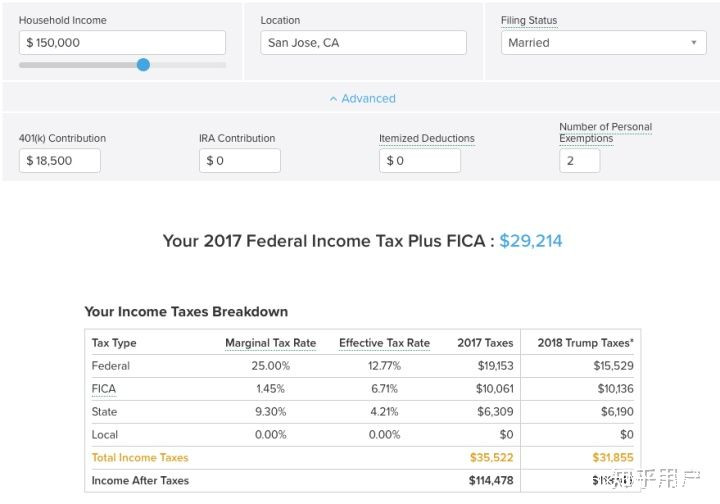Click the FICA tax type label
The width and height of the screenshot is (720, 504).
[104, 389]
